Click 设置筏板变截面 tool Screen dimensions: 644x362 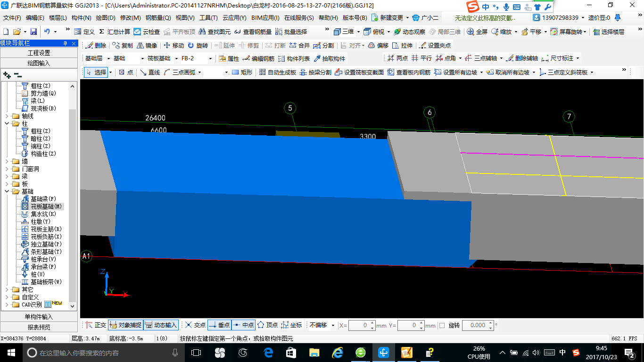point(359,73)
